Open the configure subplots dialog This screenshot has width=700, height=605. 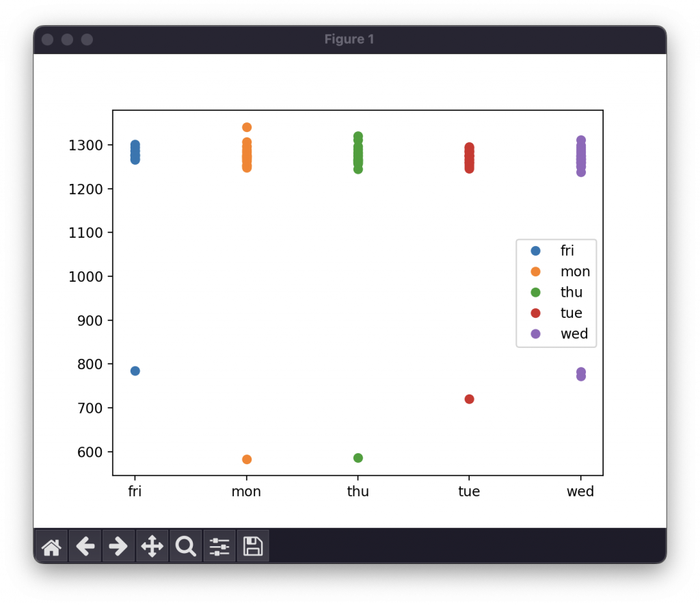pyautogui.click(x=219, y=546)
